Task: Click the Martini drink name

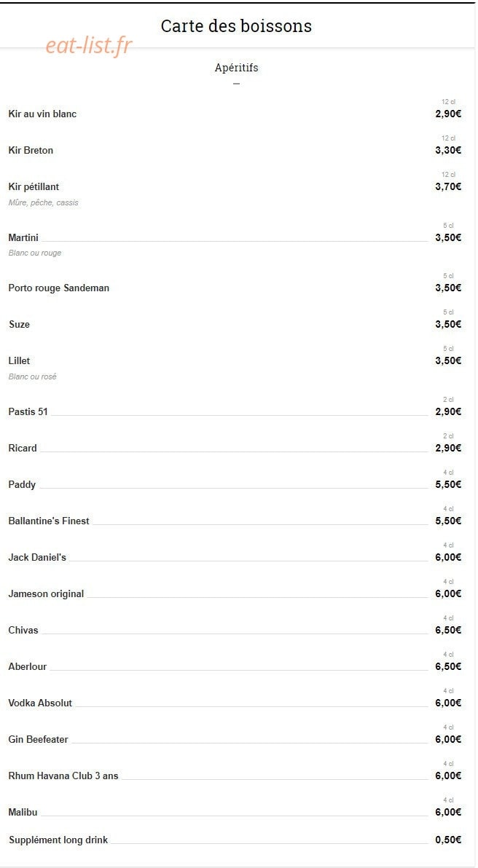Action: tap(23, 238)
